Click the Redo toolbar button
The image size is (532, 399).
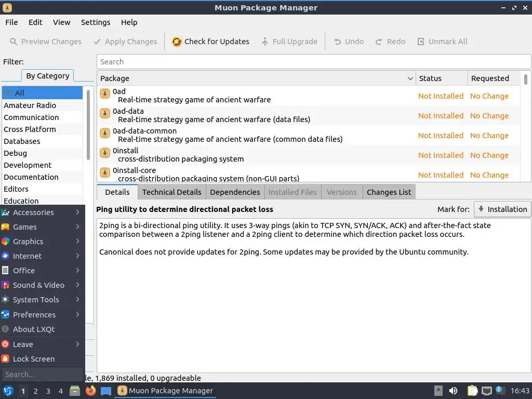pyautogui.click(x=390, y=42)
